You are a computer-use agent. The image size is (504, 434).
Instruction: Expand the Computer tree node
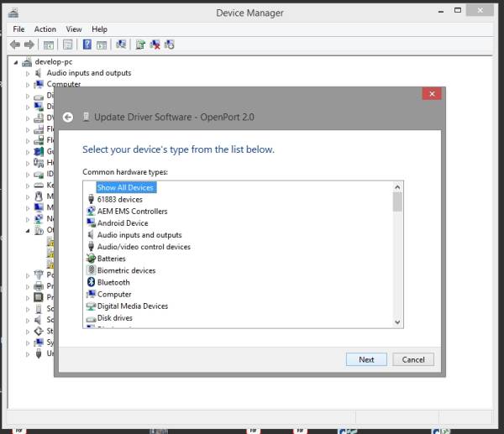[28, 85]
